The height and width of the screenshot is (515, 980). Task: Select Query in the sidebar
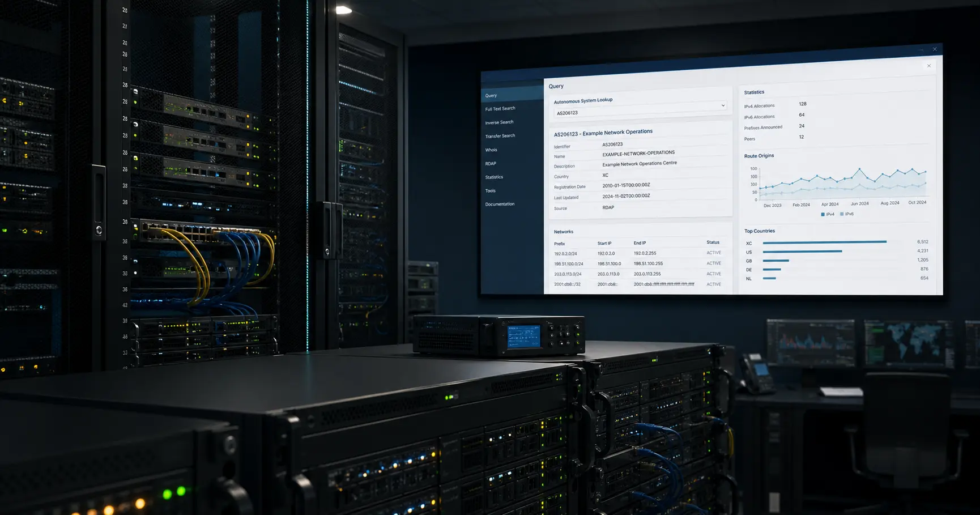512,95
